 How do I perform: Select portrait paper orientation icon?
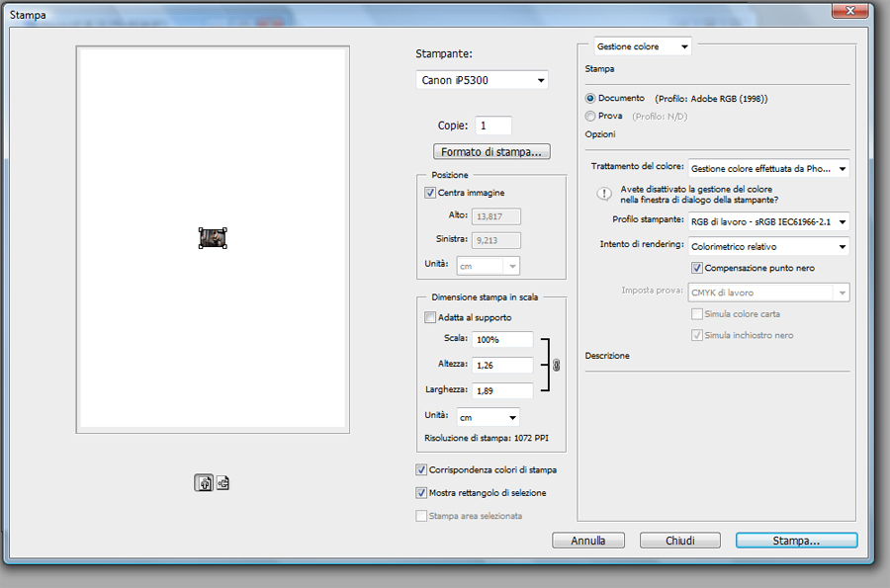pyautogui.click(x=204, y=483)
